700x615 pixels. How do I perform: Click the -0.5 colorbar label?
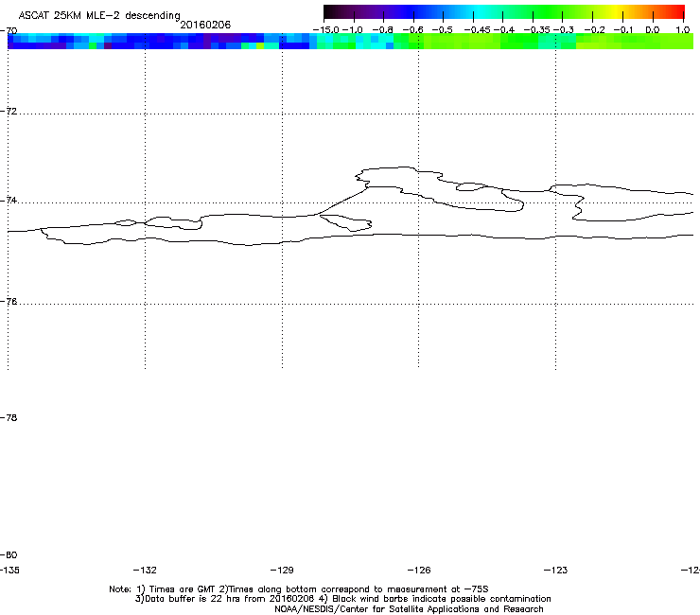click(443, 30)
